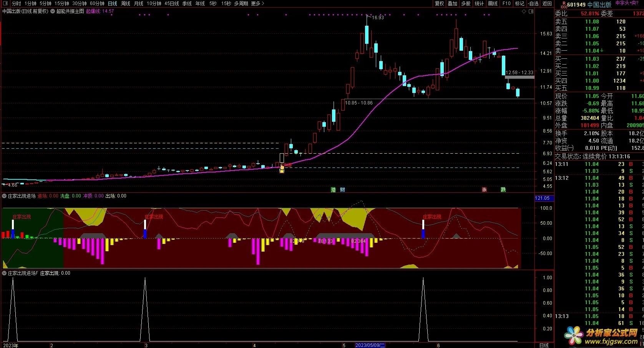Click the 买一 price 11.03
The height and width of the screenshot is (348, 644).
coord(592,59)
